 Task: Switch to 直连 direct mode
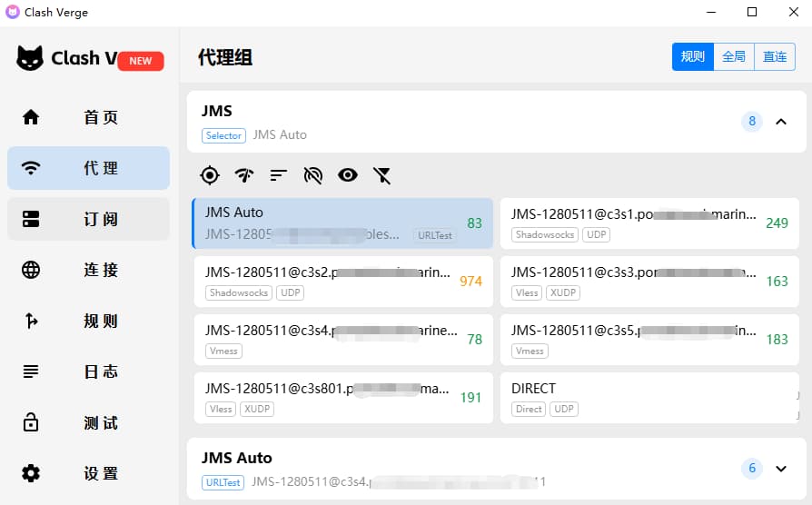tap(775, 56)
